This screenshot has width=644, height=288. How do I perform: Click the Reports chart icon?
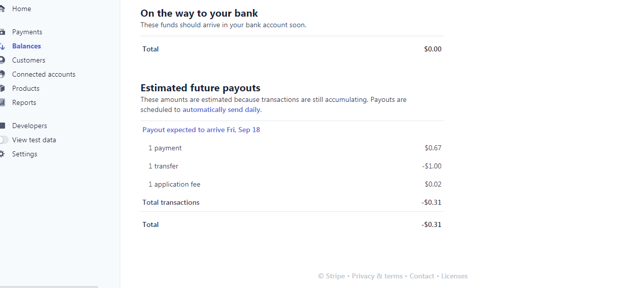coord(2,102)
